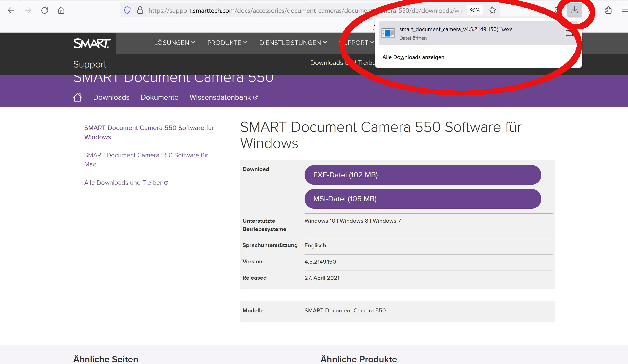Click Alle Downloads anzeigen
This screenshot has width=628, height=364.
413,57
